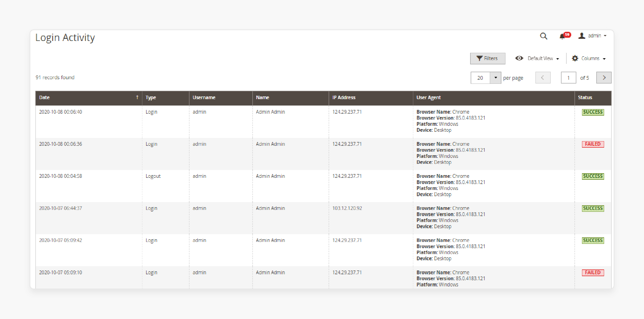Screen dimensions: 644x319
Task: Go to next page arrow
Action: 604,78
